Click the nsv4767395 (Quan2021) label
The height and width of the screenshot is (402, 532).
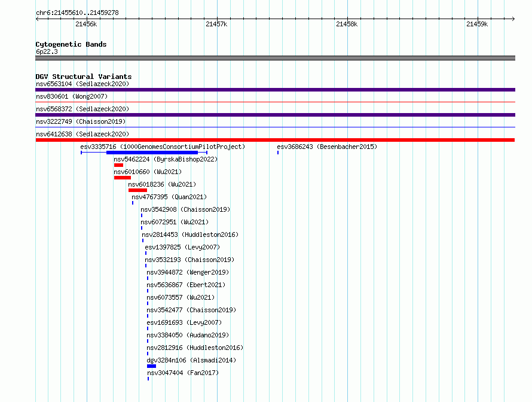point(169,197)
